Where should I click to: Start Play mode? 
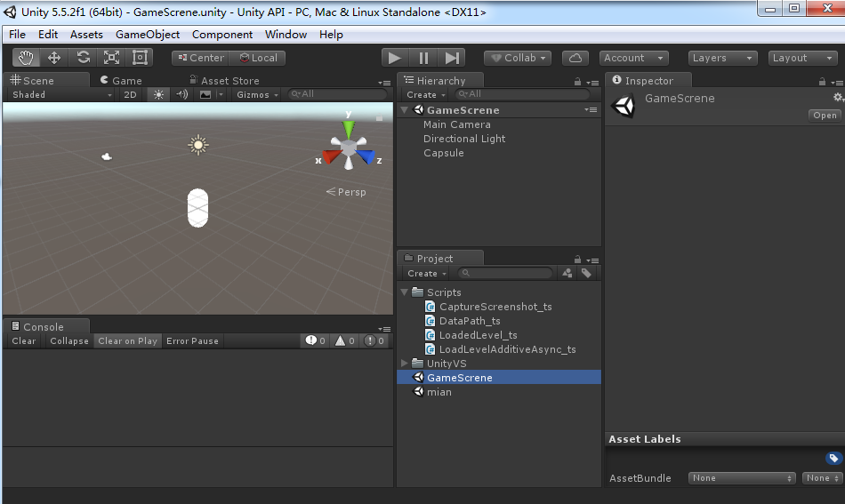click(x=395, y=58)
